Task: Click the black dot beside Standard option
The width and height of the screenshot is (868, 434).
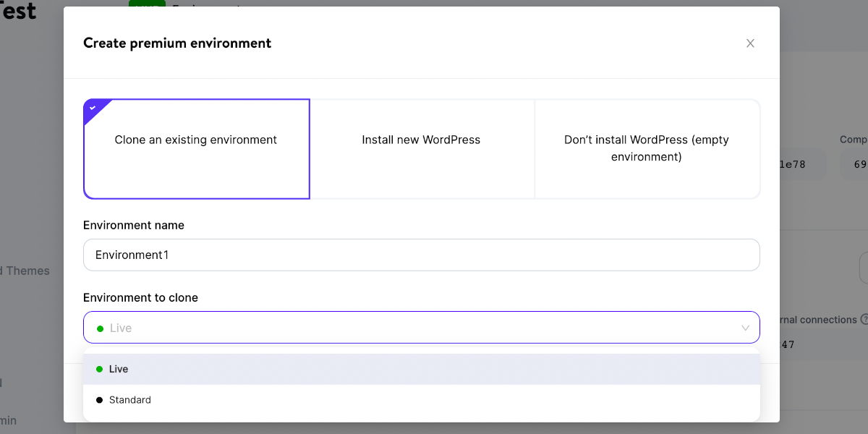Action: [99, 400]
